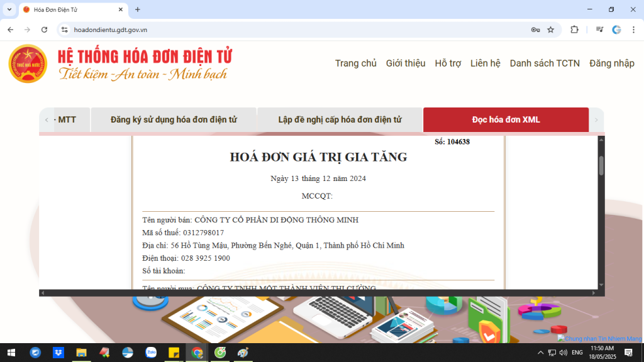
Task: Bookmark this page with star icon
Action: click(x=551, y=30)
